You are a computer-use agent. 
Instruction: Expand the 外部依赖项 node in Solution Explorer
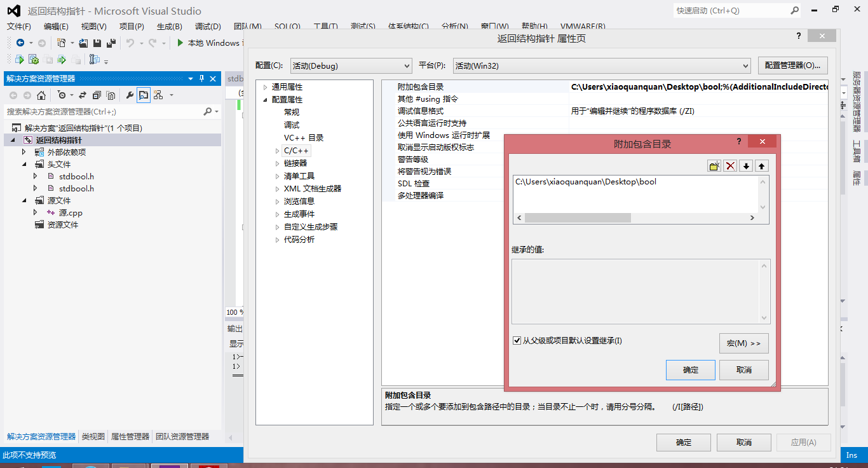24,152
